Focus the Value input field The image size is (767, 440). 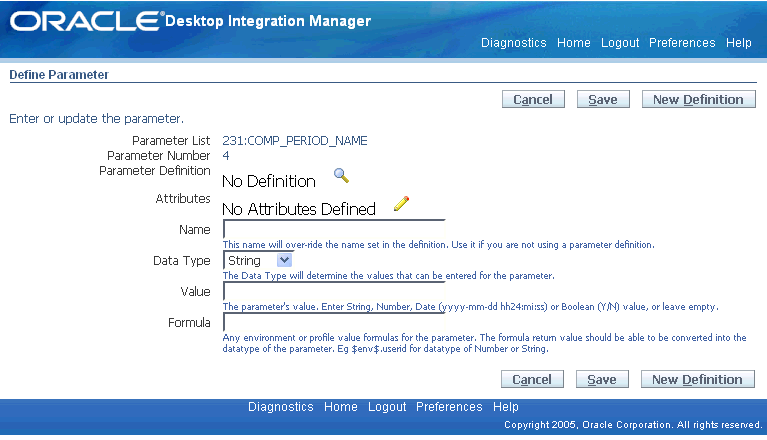(x=334, y=291)
